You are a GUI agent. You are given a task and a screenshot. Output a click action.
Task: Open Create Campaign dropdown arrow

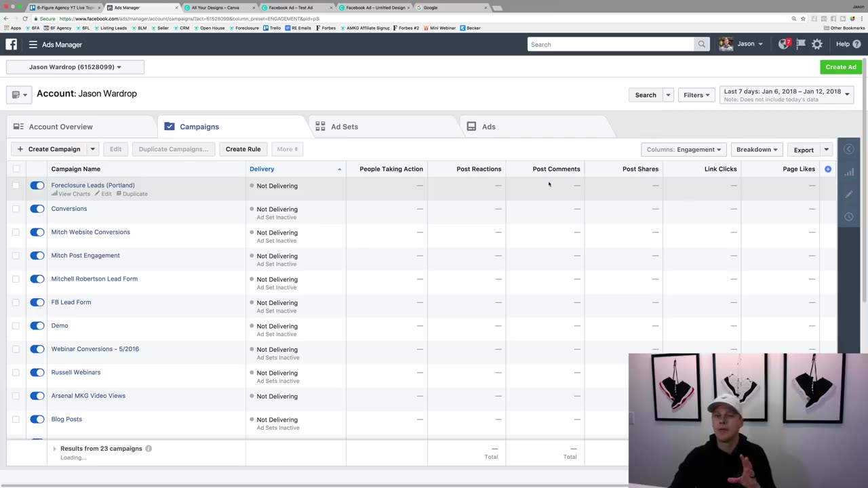92,149
